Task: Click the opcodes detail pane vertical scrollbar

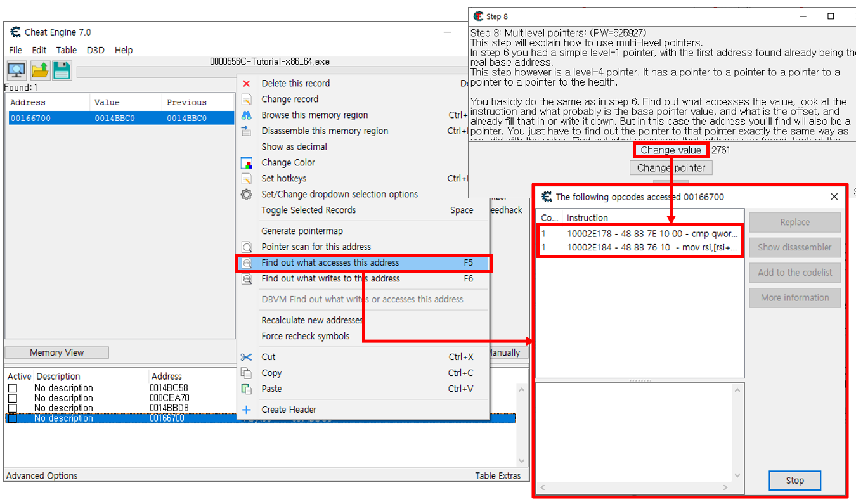Action: [737, 434]
